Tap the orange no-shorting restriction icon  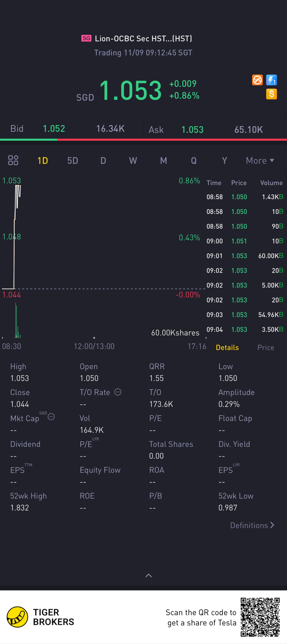(257, 80)
